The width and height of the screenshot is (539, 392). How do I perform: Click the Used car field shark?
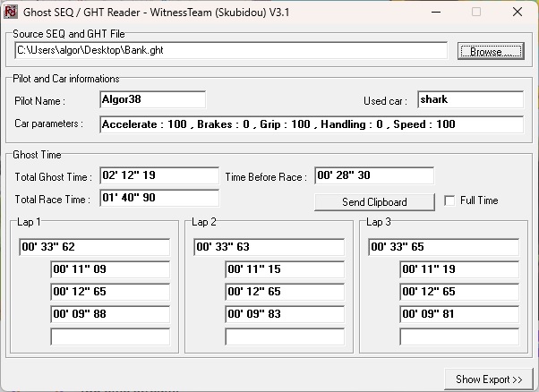tap(470, 99)
